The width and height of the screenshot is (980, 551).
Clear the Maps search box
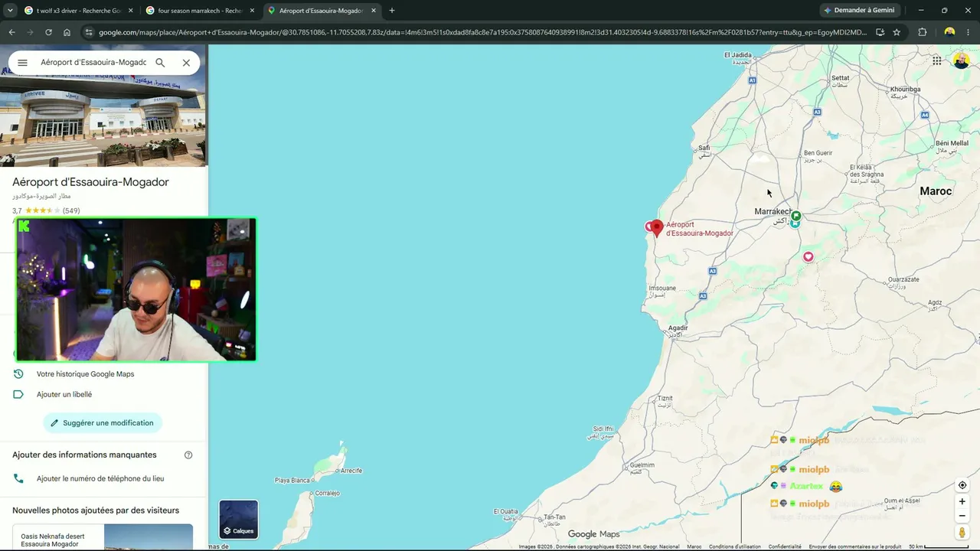tap(186, 63)
